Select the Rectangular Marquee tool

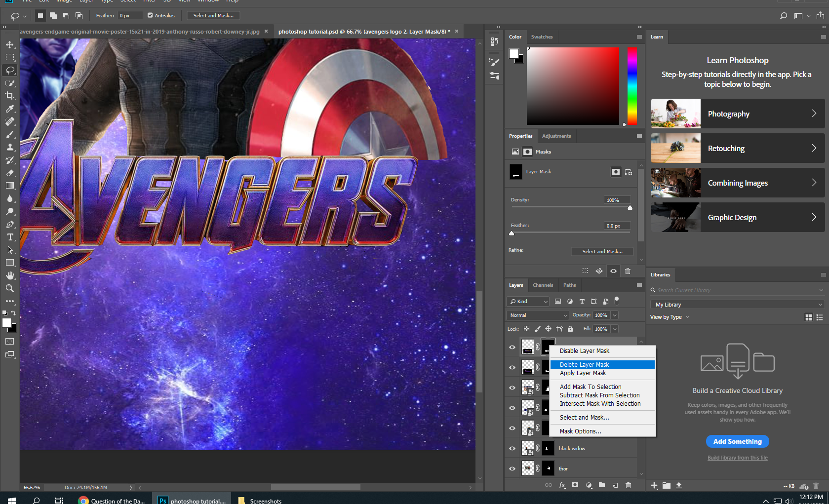(x=10, y=57)
